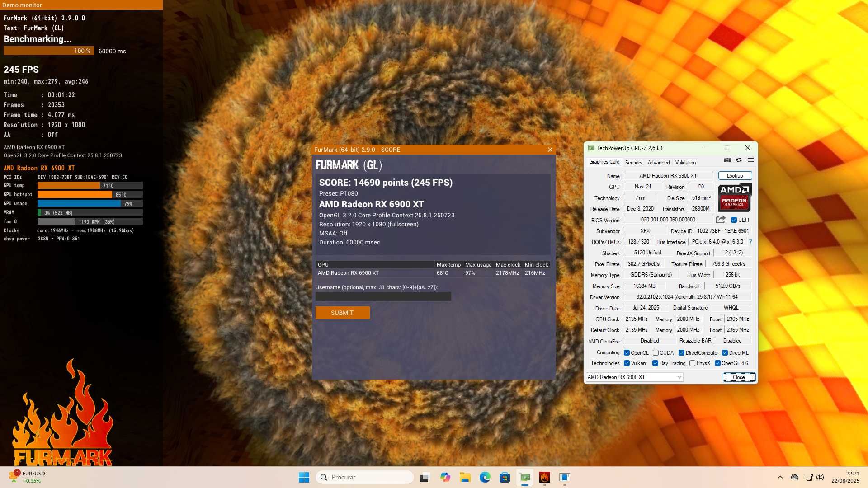The height and width of the screenshot is (488, 868).
Task: Click the cloud sync tray icon
Action: click(x=795, y=477)
